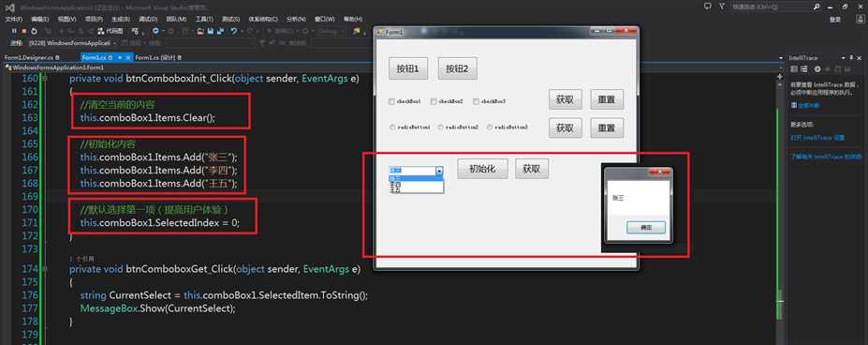The height and width of the screenshot is (345, 868).
Task: Click 重置 button in the radioButton row
Action: point(607,127)
